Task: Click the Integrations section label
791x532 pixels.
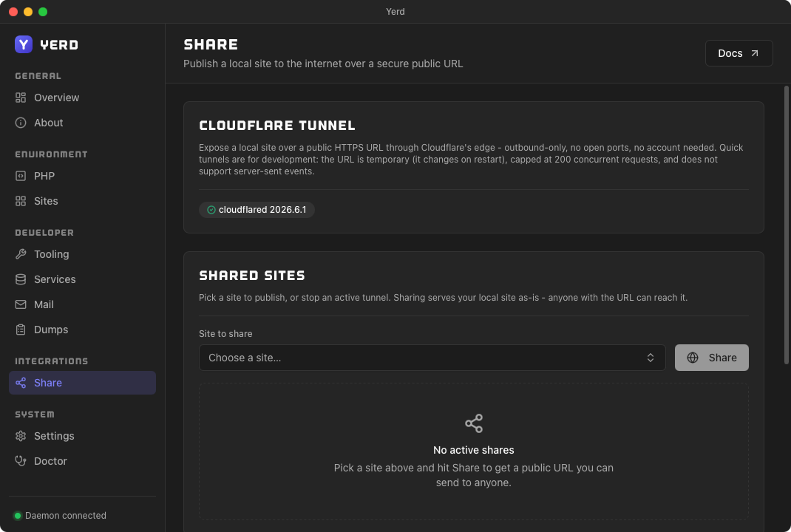Action: tap(52, 361)
